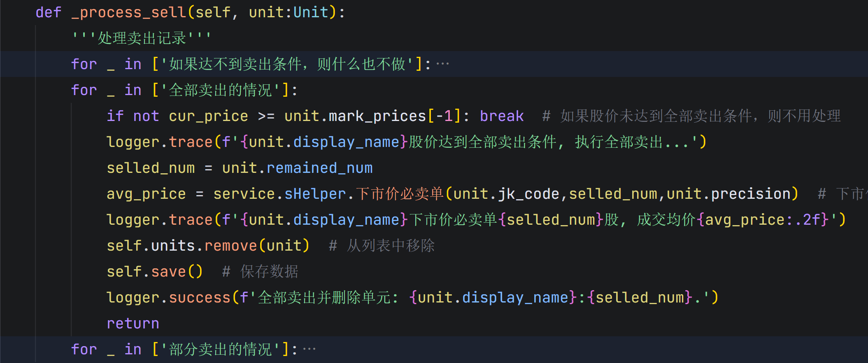Click the 'return' keyword
The image size is (868, 363).
[x=133, y=323]
